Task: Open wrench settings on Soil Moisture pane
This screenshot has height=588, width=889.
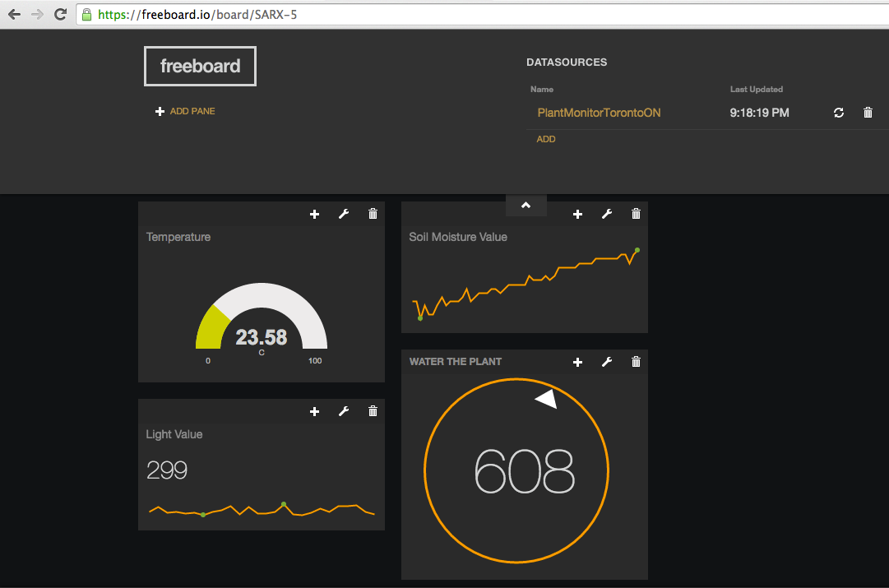Action: 607,215
